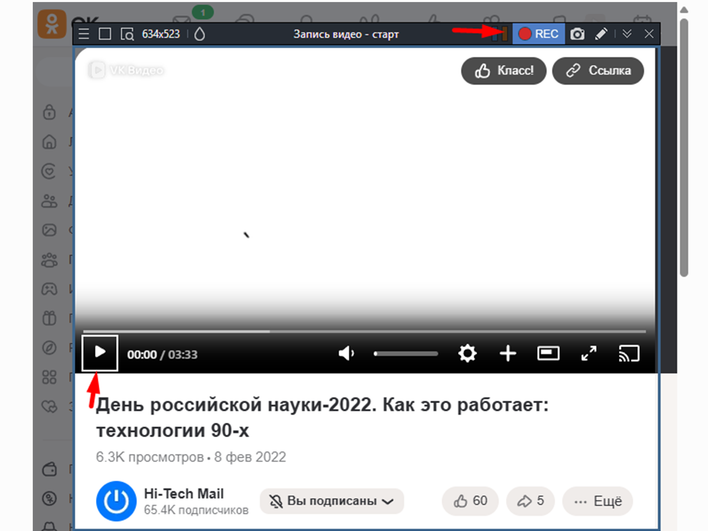The height and width of the screenshot is (531, 708).
Task: Click the water drop watermark icon
Action: click(200, 34)
